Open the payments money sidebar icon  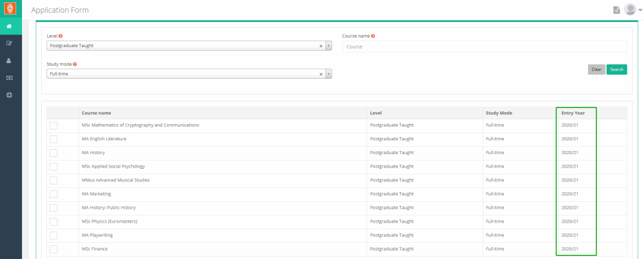[x=9, y=78]
